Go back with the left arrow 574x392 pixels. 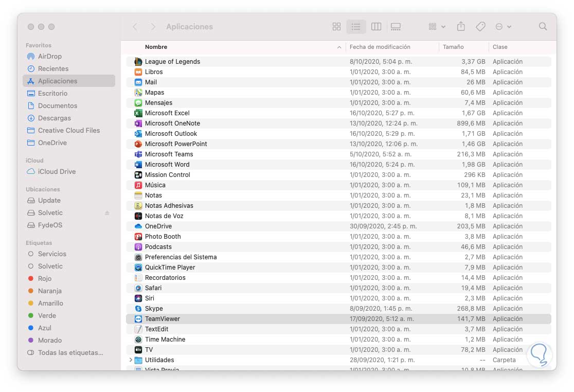tap(135, 27)
